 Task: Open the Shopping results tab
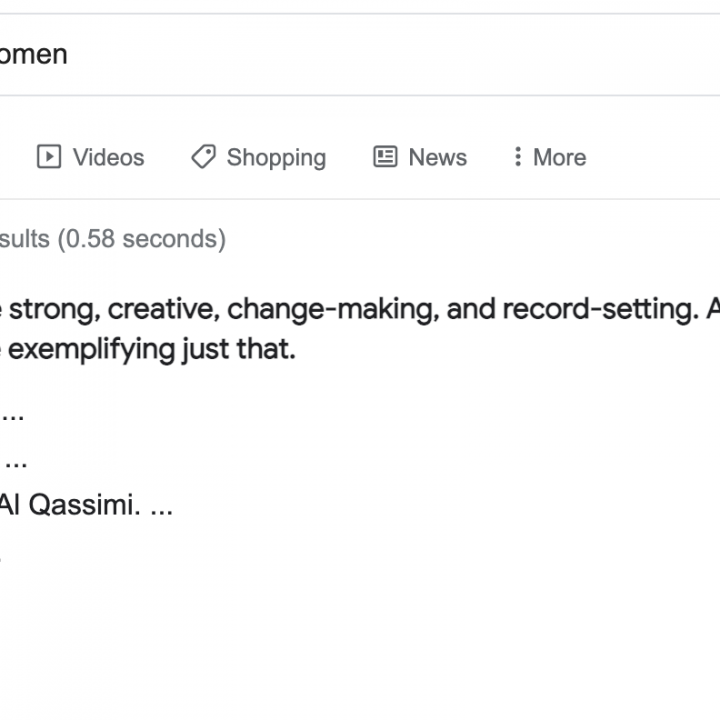(276, 157)
